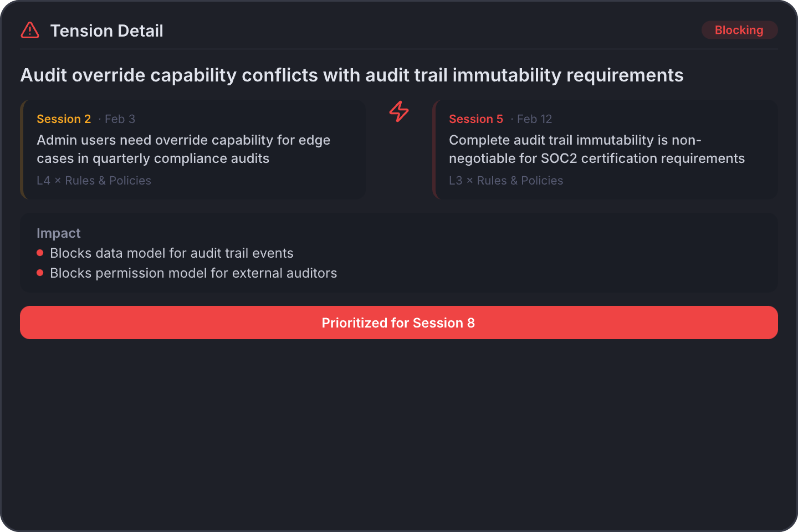Viewport: 798px width, 532px height.
Task: Select the L4 × Rules & Policies tag
Action: coord(94,180)
